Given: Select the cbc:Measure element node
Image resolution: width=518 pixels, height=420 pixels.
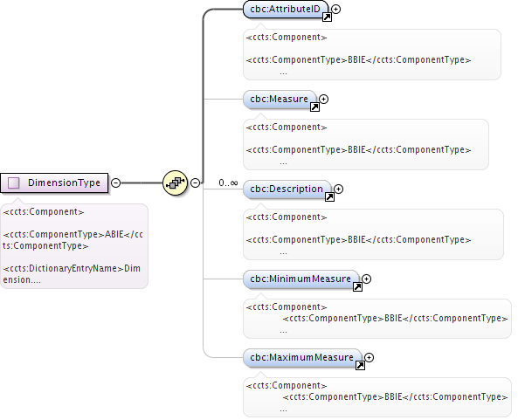Looking at the screenshot, I should click(x=280, y=99).
